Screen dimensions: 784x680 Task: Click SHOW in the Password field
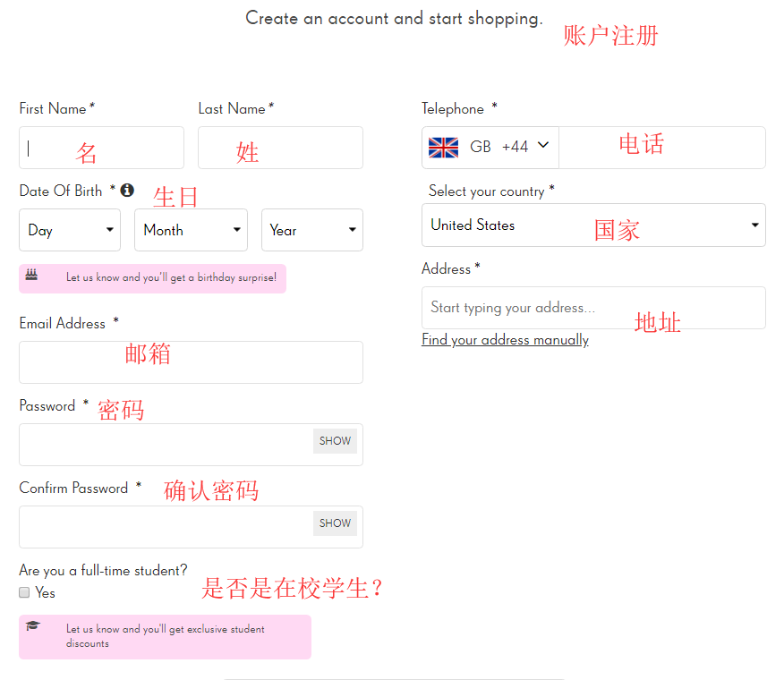tap(335, 441)
